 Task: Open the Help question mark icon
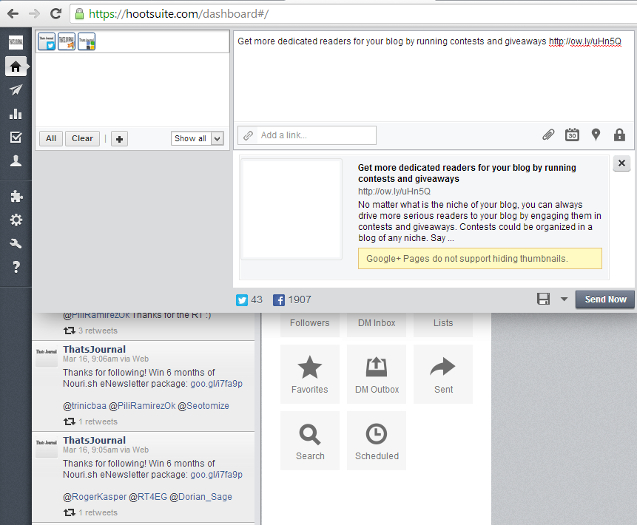coord(16,267)
